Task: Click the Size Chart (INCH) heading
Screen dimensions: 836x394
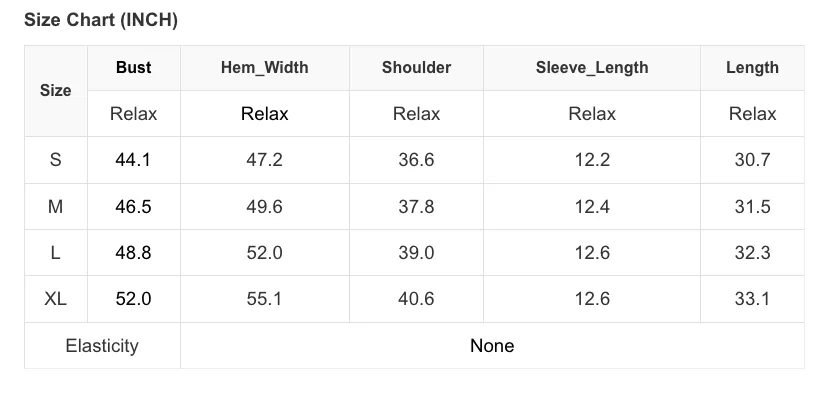Action: pyautogui.click(x=101, y=20)
